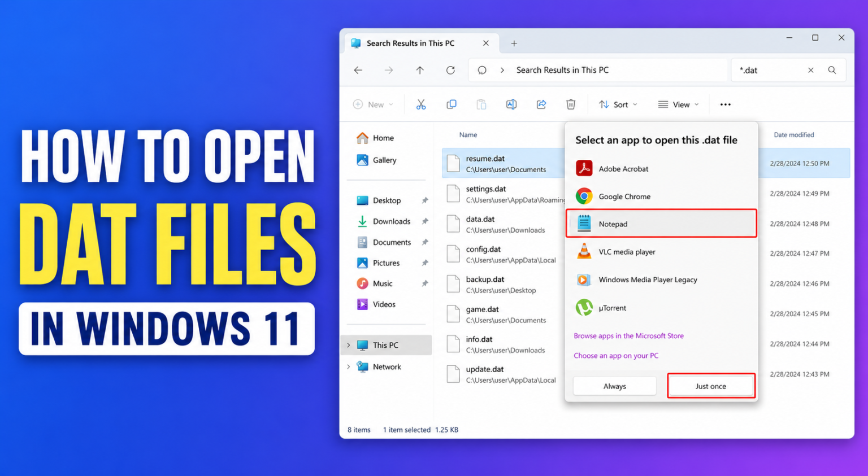Image resolution: width=868 pixels, height=476 pixels.
Task: Choose Google Chrome from app list
Action: pos(661,196)
